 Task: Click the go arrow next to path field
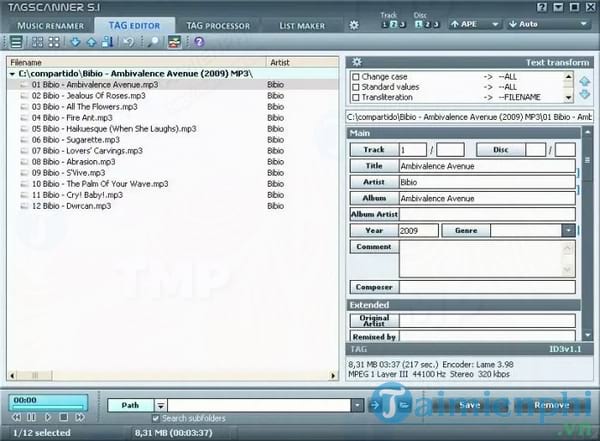(x=375, y=405)
